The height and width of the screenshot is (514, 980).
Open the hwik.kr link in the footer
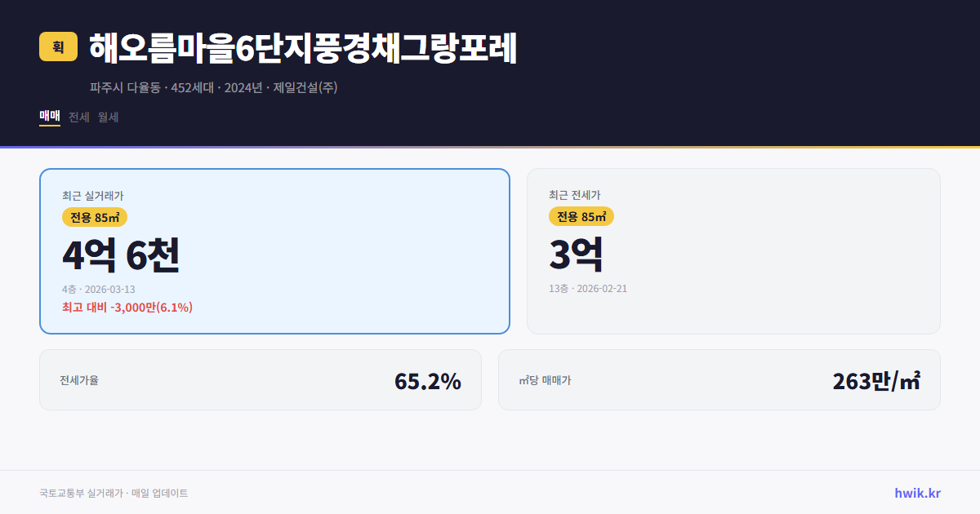click(916, 493)
